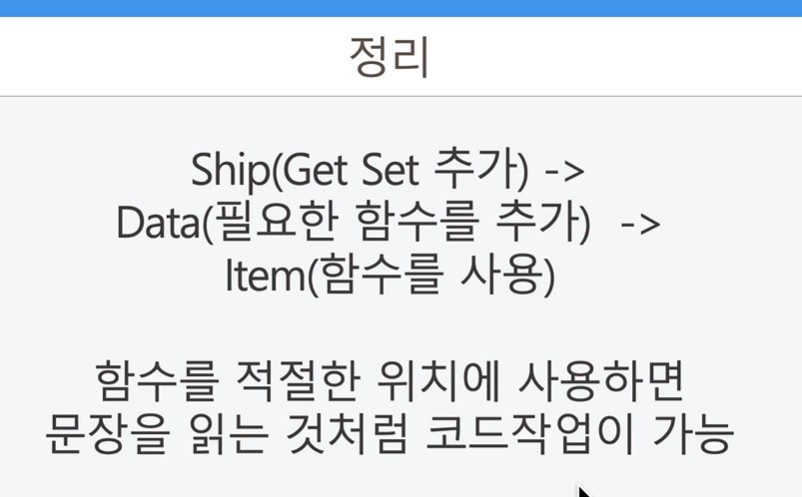Click the word 가능 on the last line
The height and width of the screenshot is (497, 802).
tap(693, 434)
